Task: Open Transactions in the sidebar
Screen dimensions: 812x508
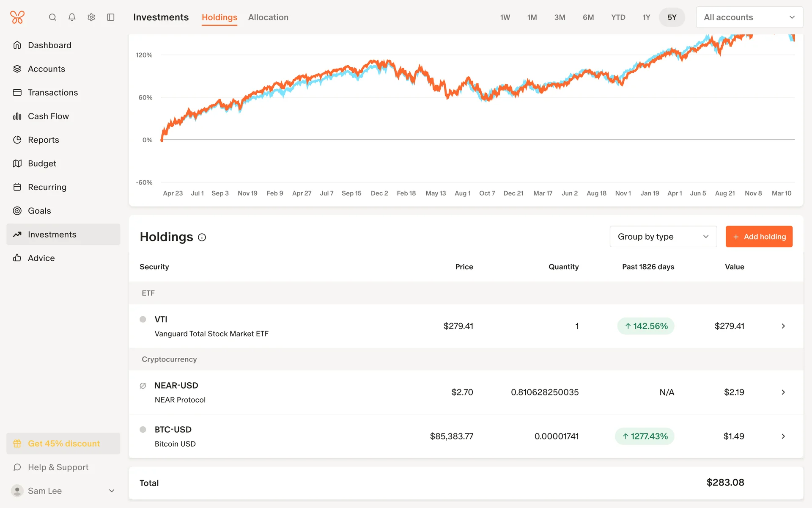Action: point(53,92)
